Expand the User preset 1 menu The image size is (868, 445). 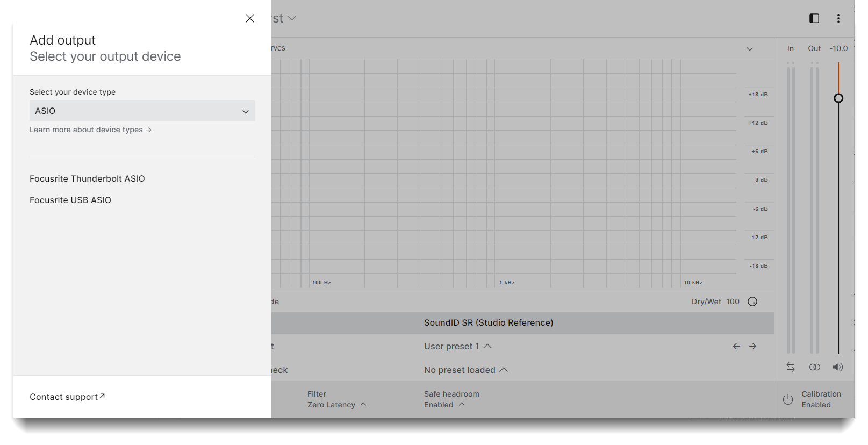458,346
